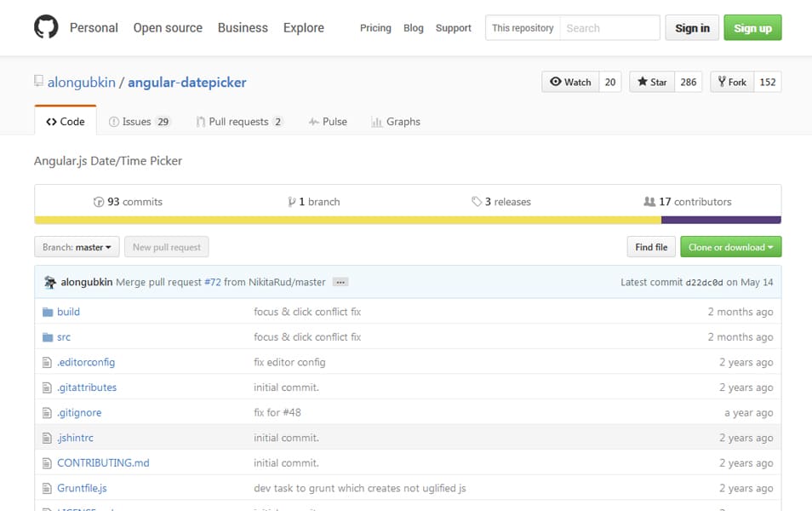Viewport: 812px width, 511px height.
Task: Open the Explore menu item
Action: pyautogui.click(x=304, y=28)
